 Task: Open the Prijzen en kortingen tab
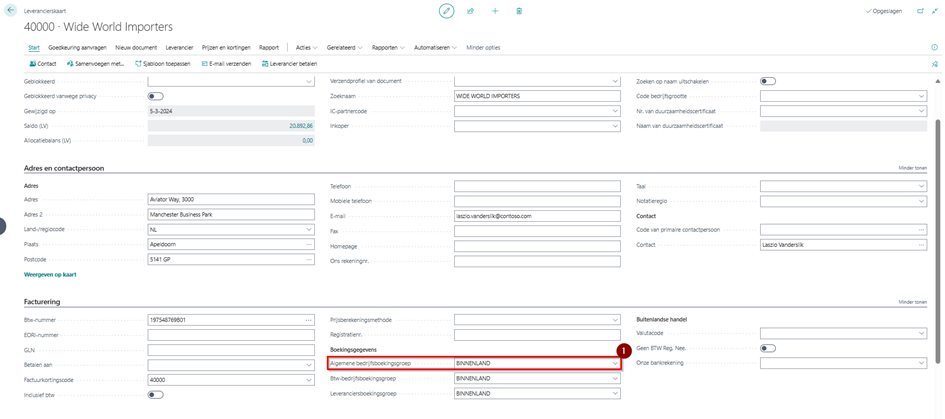point(226,47)
